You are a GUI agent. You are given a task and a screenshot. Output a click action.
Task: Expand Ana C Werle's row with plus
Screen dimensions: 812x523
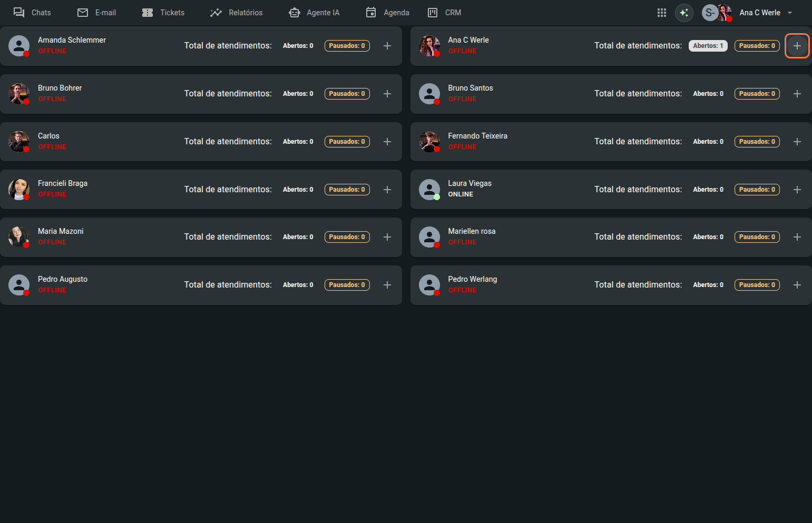tap(797, 46)
